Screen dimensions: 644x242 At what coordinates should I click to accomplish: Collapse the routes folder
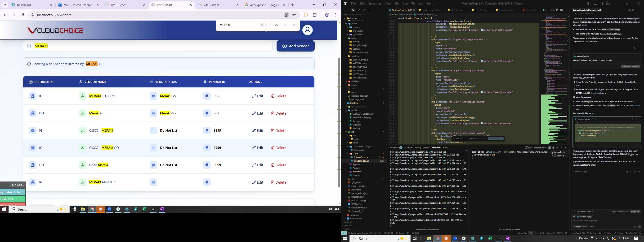tap(354, 38)
